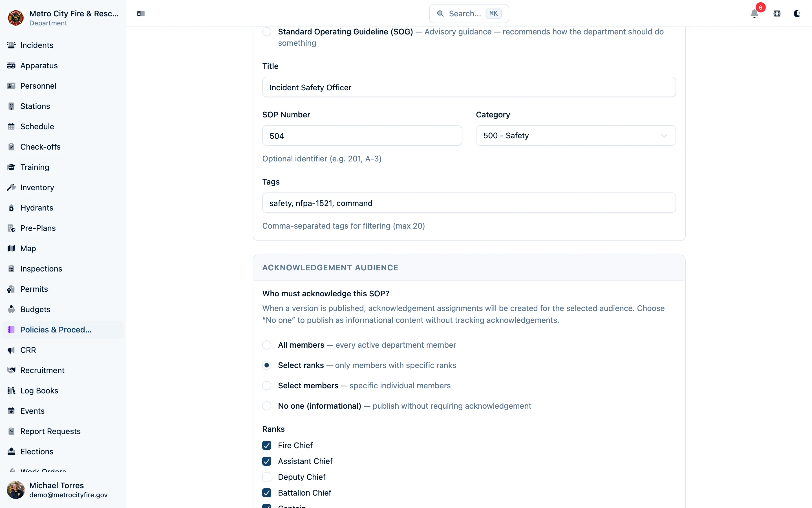Click Michael Torres avatar photo
Viewport: 812px width, 508px height.
pyautogui.click(x=16, y=490)
